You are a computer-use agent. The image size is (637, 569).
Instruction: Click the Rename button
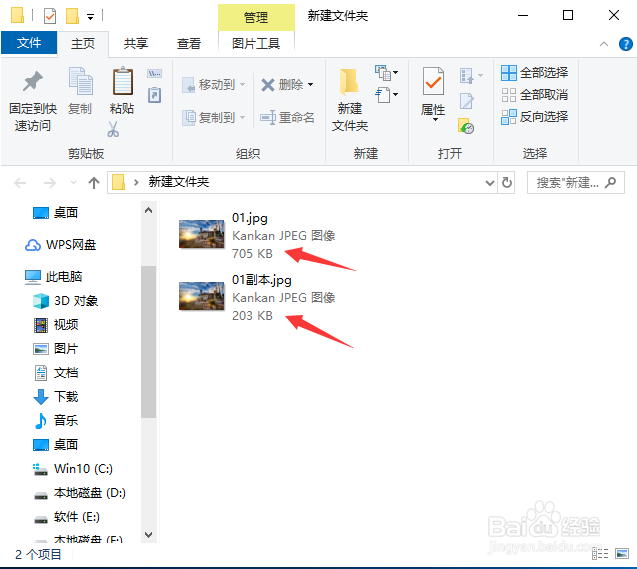[x=287, y=118]
